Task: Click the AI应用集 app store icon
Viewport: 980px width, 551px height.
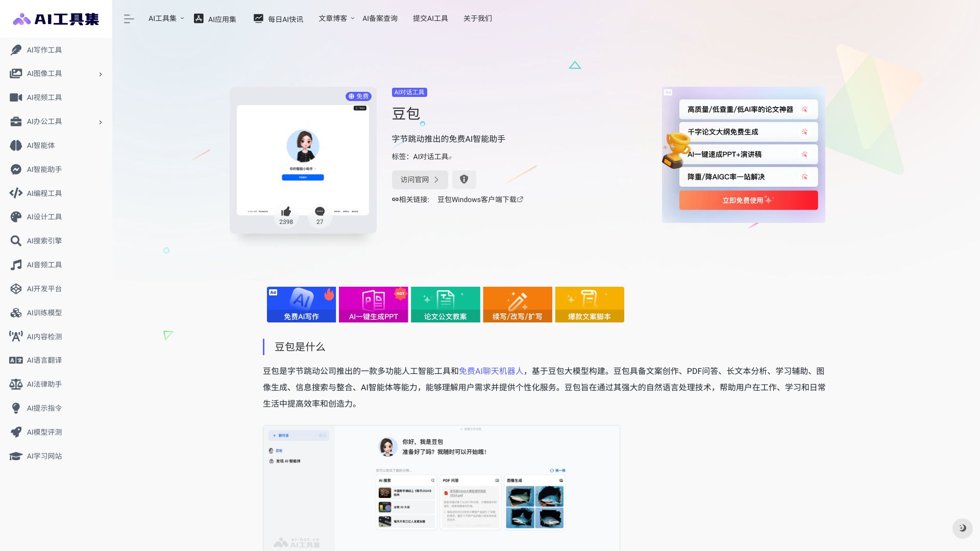Action: (x=199, y=18)
